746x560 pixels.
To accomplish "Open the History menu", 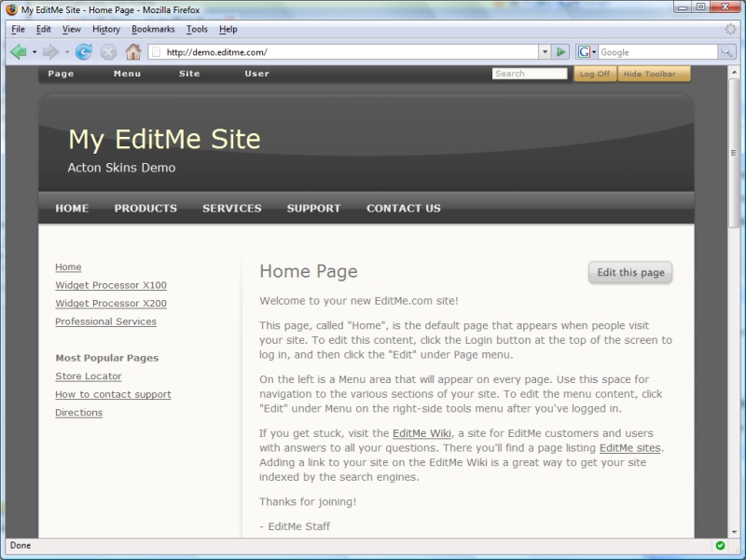I will click(x=106, y=29).
